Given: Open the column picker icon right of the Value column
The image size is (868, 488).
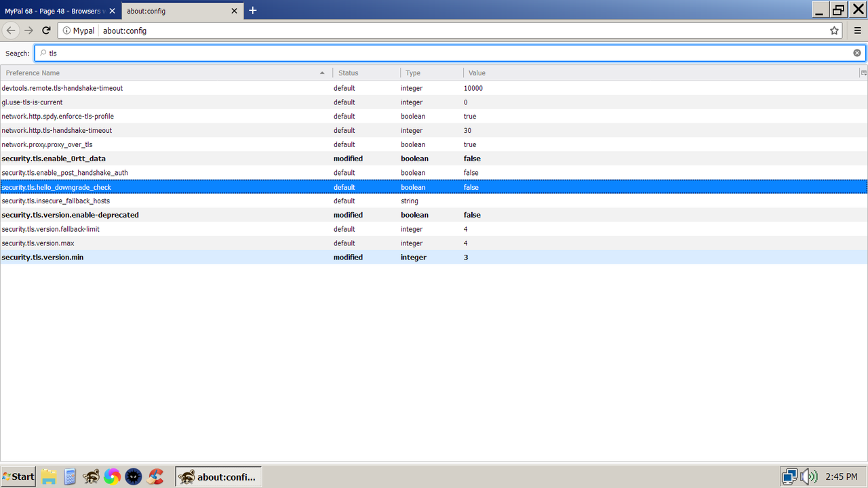Looking at the screenshot, I should coord(863,73).
